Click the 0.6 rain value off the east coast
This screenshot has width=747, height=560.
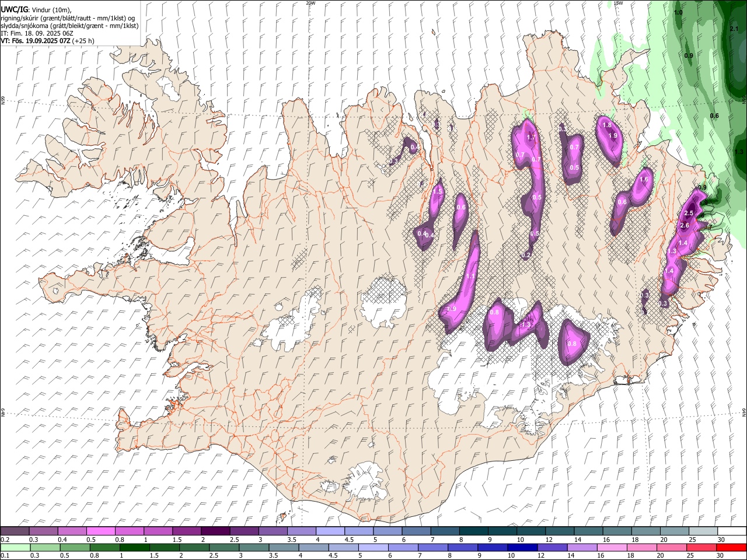[714, 116]
